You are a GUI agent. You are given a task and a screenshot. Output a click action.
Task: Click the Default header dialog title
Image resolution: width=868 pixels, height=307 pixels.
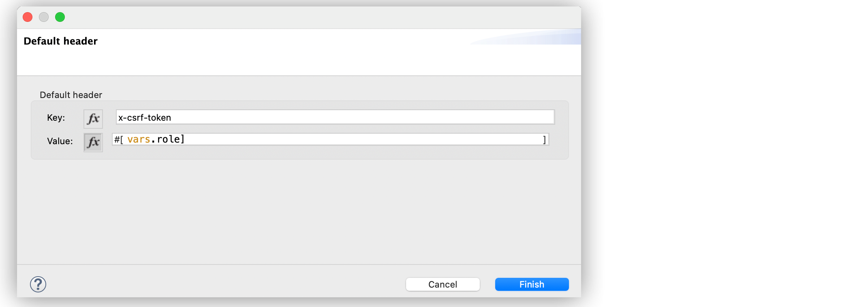pos(61,41)
